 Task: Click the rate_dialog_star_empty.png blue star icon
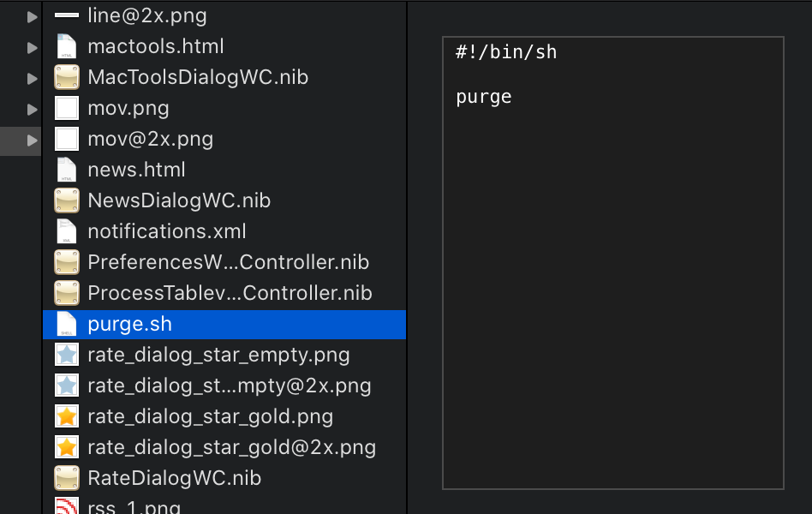coord(67,355)
